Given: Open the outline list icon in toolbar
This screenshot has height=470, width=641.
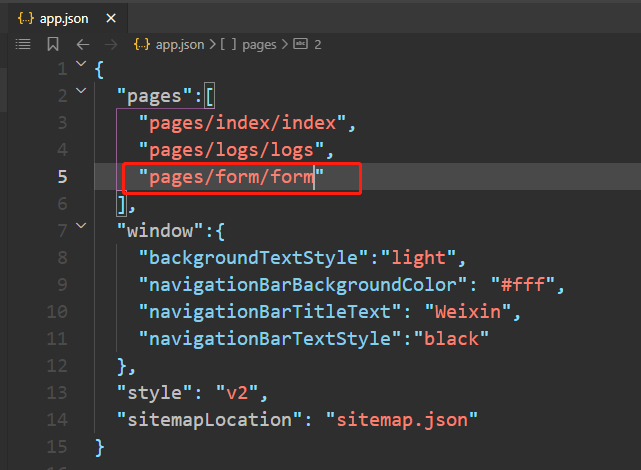Looking at the screenshot, I should coord(23,44).
